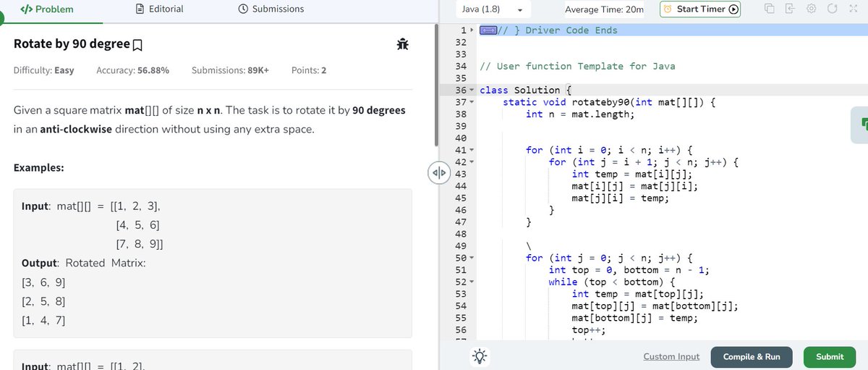The height and width of the screenshot is (370, 868).
Task: Click the [7, 8, 9]] input row
Action: coord(140,243)
